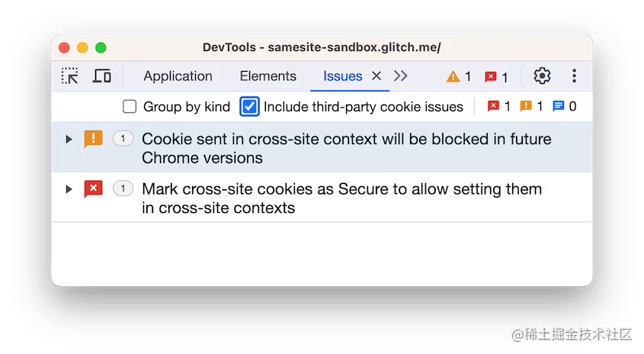Click the red error issue icon
The image size is (644, 354).
coord(93,188)
